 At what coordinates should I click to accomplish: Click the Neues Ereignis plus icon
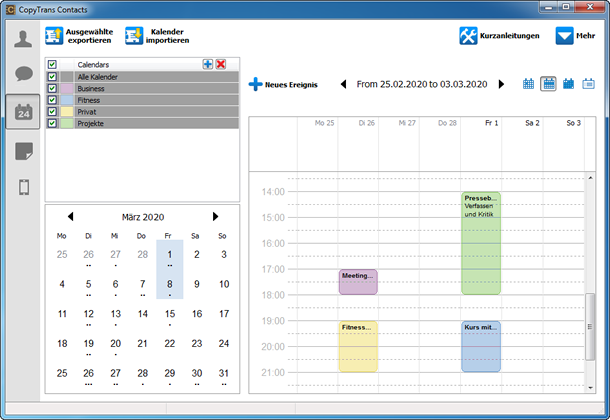pyautogui.click(x=255, y=84)
